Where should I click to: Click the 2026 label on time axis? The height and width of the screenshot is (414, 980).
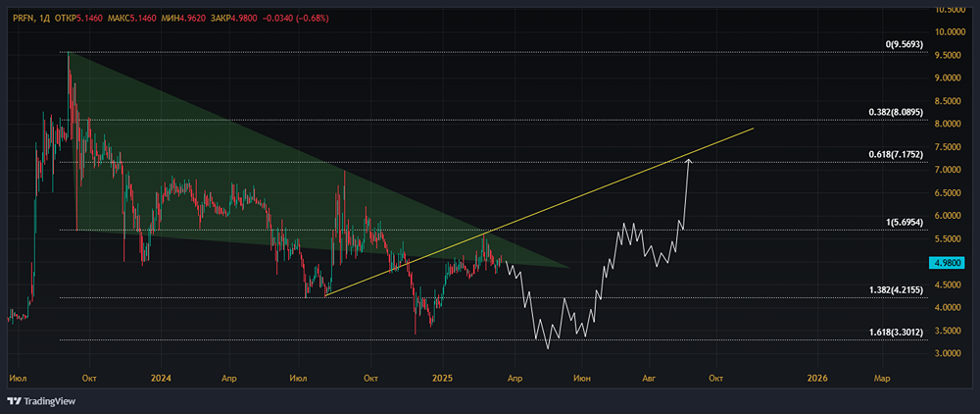(816, 377)
